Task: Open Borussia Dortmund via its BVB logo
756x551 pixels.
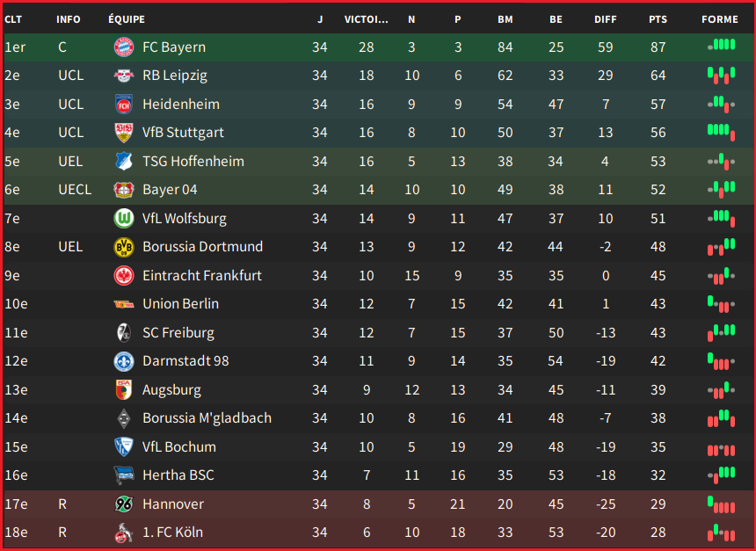Action: [123, 247]
